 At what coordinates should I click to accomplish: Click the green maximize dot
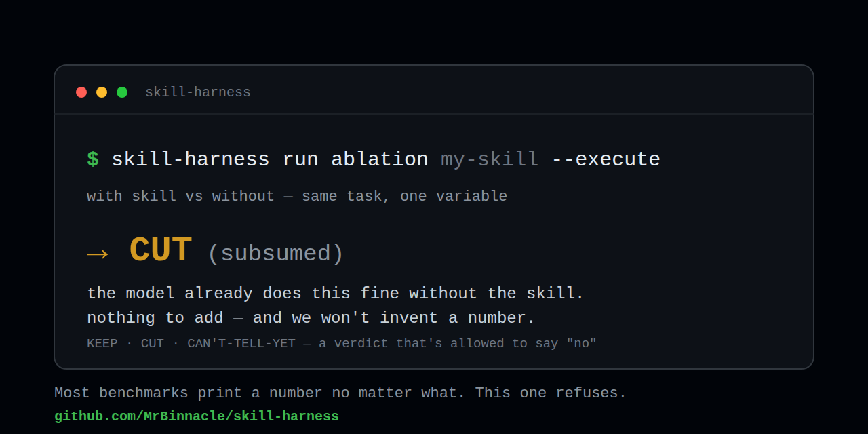[122, 92]
